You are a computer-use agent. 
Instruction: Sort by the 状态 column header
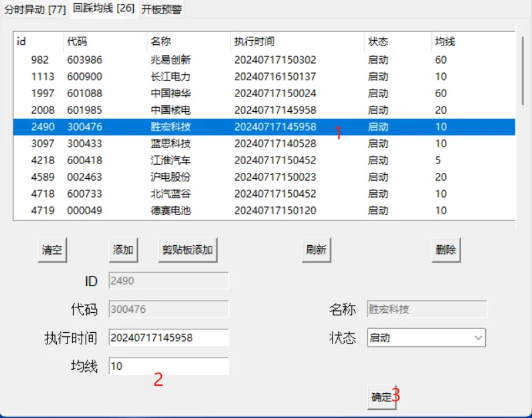tap(397, 42)
